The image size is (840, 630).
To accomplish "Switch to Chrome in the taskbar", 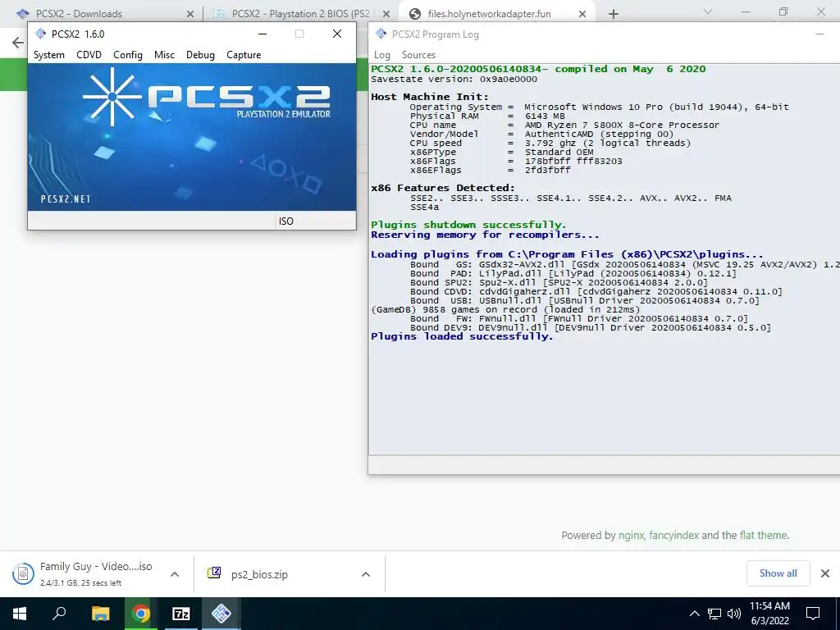I will tap(141, 614).
